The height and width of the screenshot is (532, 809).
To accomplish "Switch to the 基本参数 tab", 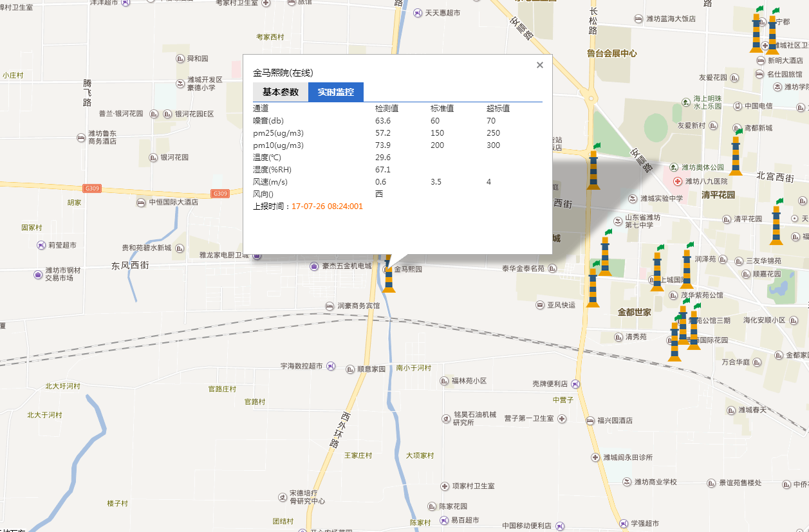I will pos(281,92).
